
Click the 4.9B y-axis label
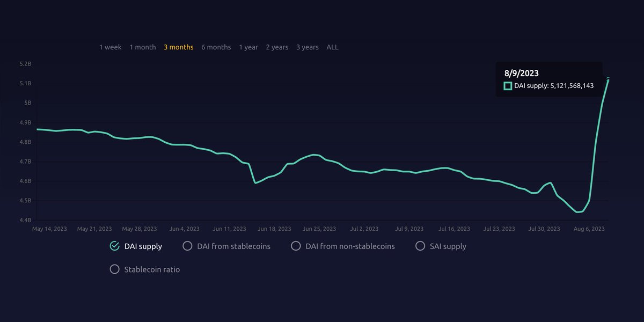pos(26,123)
